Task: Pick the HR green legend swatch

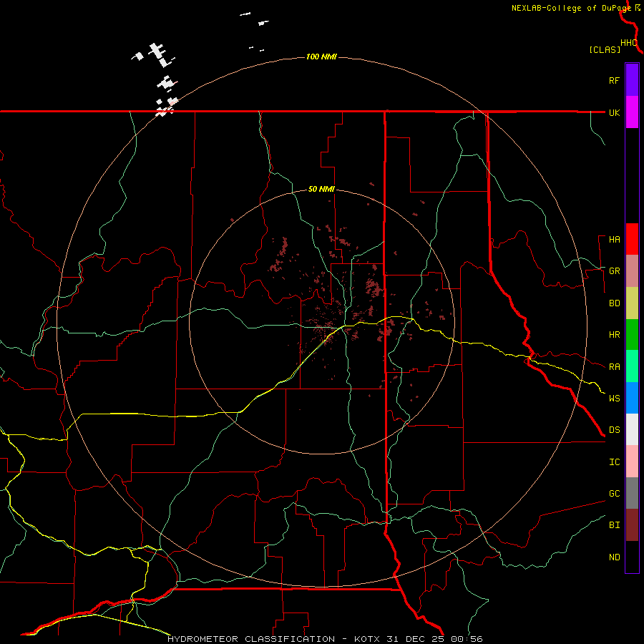Action: pyautogui.click(x=632, y=334)
